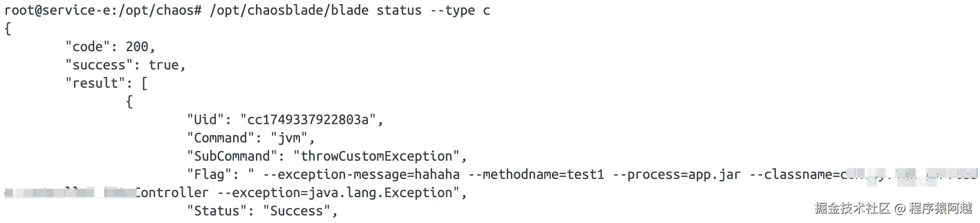Click the "Uid" key
This screenshot has width=980, height=223.
(206, 120)
